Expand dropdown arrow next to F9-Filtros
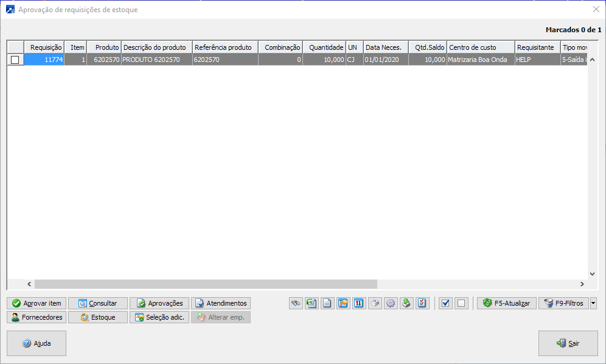 pyautogui.click(x=593, y=303)
